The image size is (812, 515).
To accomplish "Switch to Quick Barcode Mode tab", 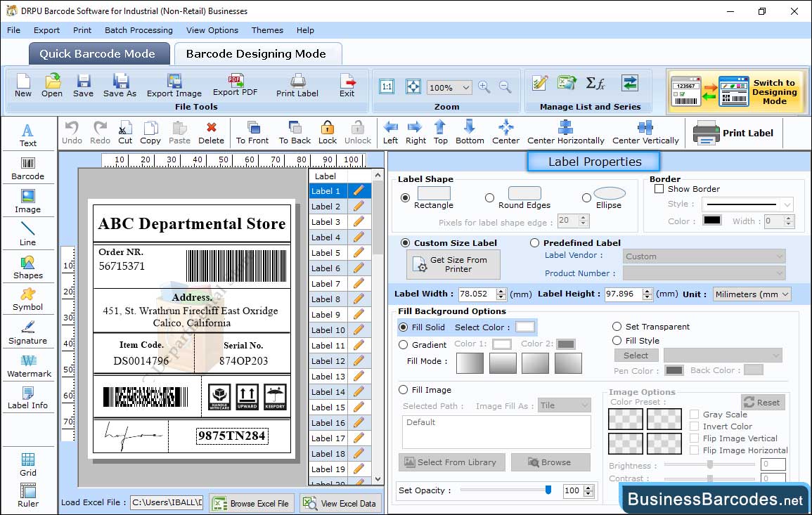I will pyautogui.click(x=99, y=54).
